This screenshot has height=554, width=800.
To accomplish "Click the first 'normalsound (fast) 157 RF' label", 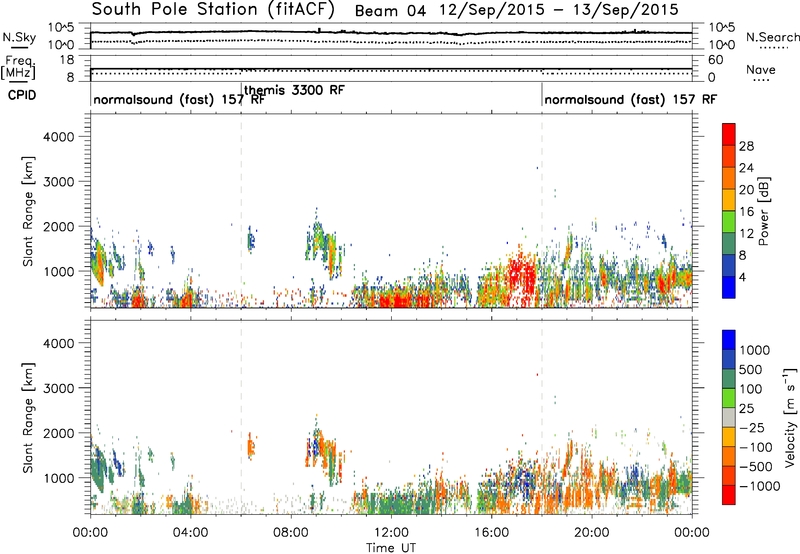I will pyautogui.click(x=179, y=99).
